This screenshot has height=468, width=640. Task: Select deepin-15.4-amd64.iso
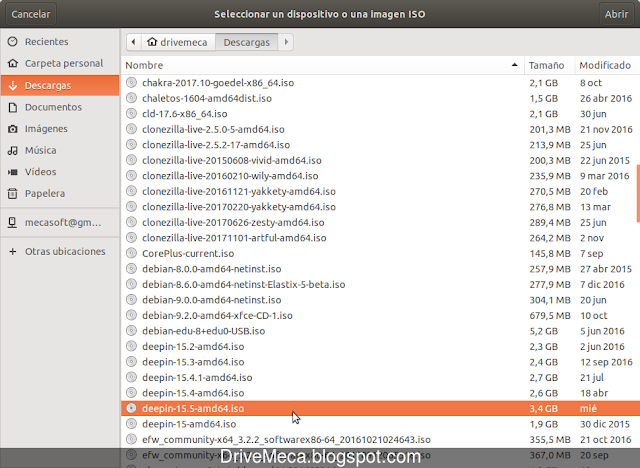pos(380,393)
